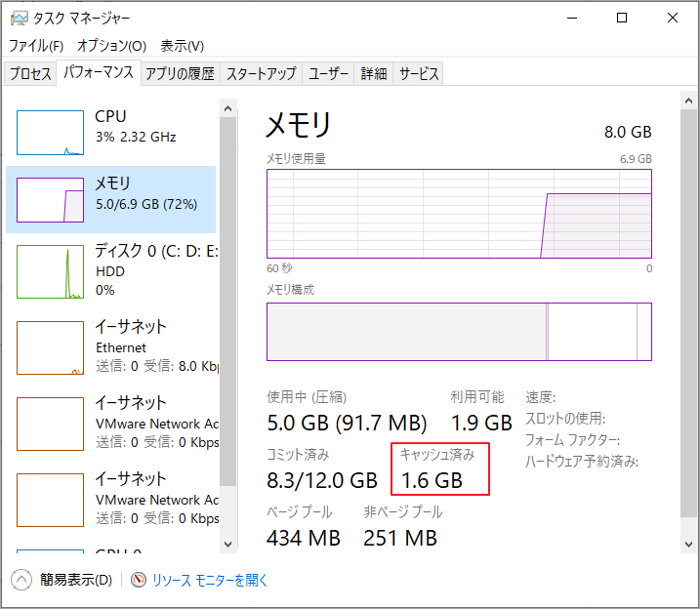Switch to the スタートアップ tab

262,73
